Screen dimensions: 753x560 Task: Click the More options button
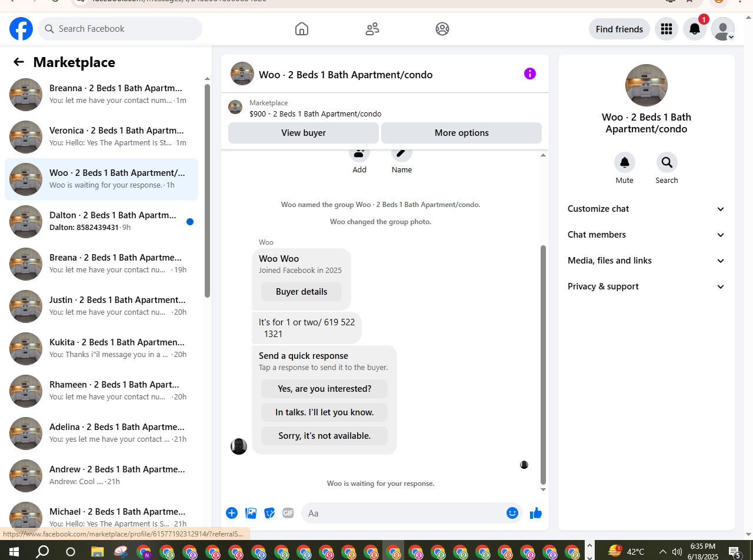(x=462, y=133)
